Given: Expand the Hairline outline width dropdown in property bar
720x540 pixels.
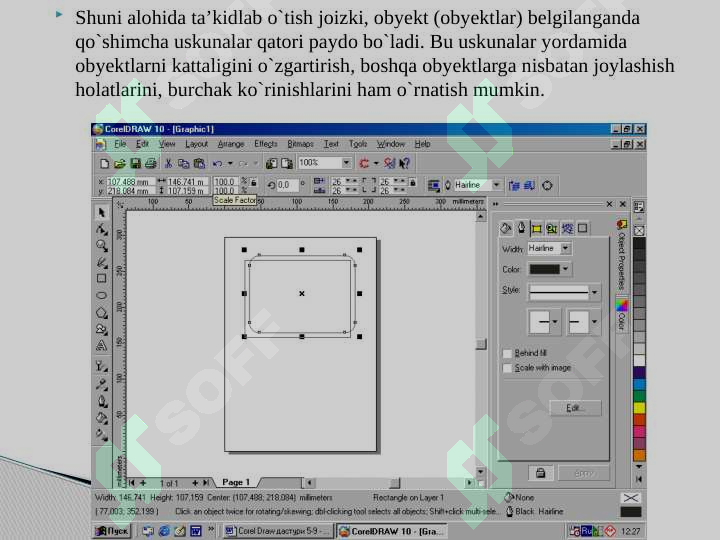Looking at the screenshot, I should [x=496, y=185].
